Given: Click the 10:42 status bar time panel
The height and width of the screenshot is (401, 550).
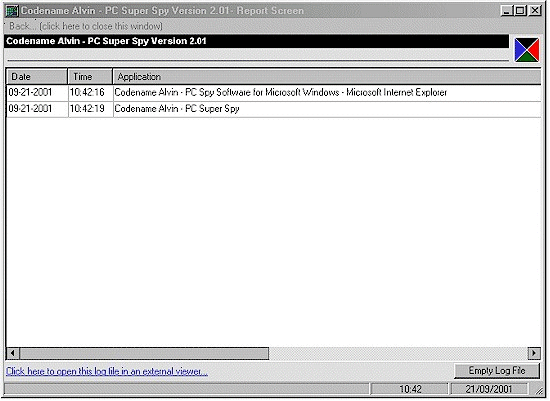Looking at the screenshot, I should pyautogui.click(x=409, y=389).
